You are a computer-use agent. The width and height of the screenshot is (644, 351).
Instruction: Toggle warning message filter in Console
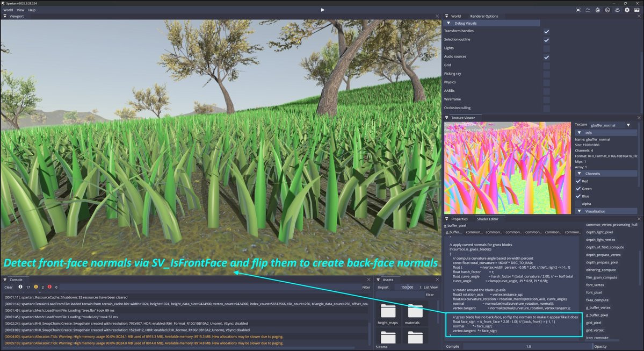pos(36,287)
